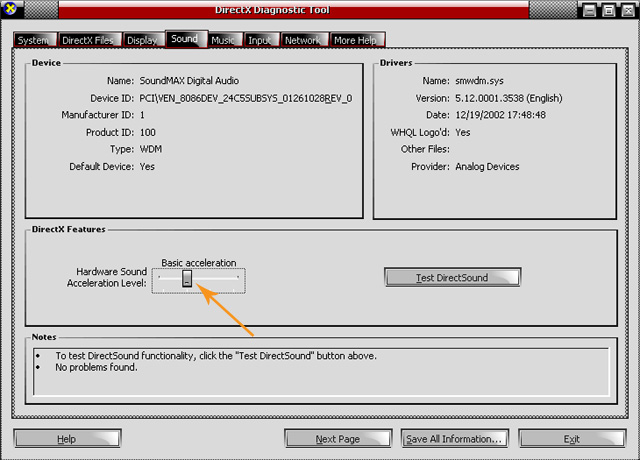The image size is (640, 460).
Task: Open the More Help tab
Action: [357, 40]
